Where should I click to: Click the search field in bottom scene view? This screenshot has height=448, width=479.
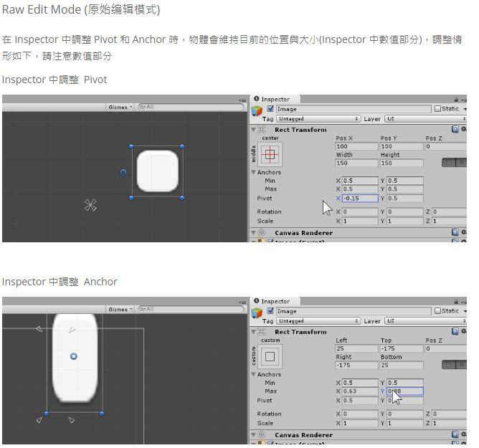(191, 310)
